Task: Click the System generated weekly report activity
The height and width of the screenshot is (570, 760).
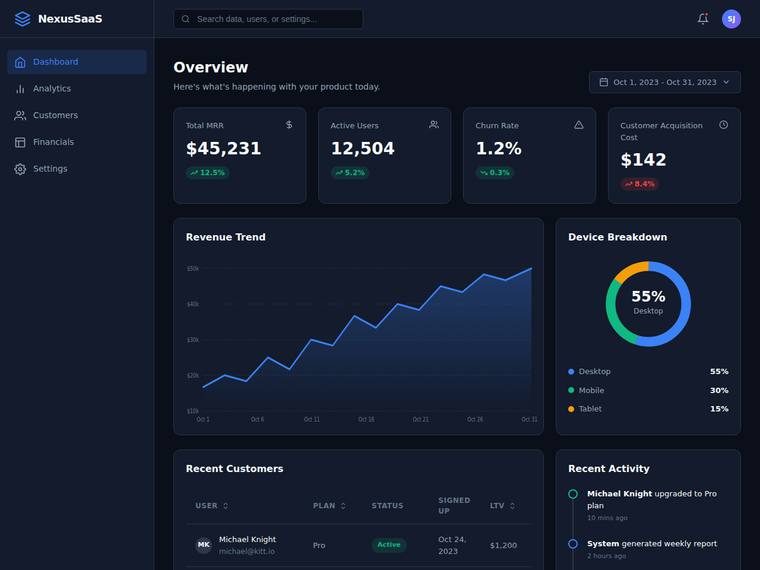Action: 652,544
